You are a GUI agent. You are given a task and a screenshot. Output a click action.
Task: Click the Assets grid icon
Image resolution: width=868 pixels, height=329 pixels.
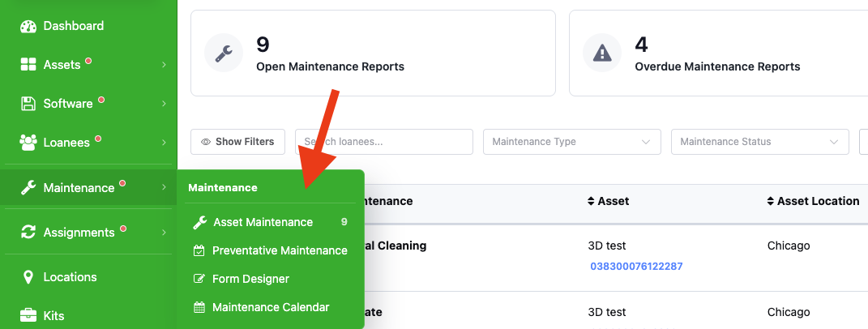(x=28, y=65)
